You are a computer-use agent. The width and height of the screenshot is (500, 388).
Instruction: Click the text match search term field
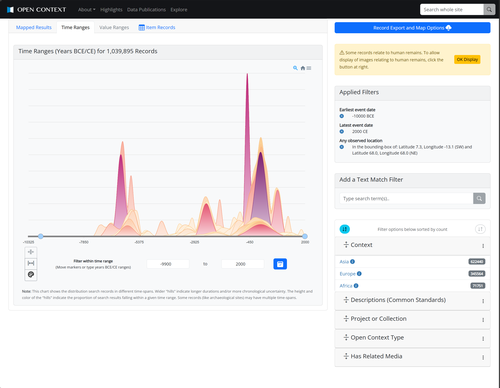pyautogui.click(x=406, y=198)
